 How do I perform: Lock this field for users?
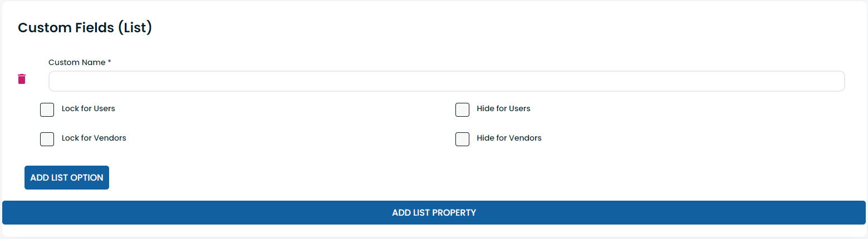tap(47, 109)
